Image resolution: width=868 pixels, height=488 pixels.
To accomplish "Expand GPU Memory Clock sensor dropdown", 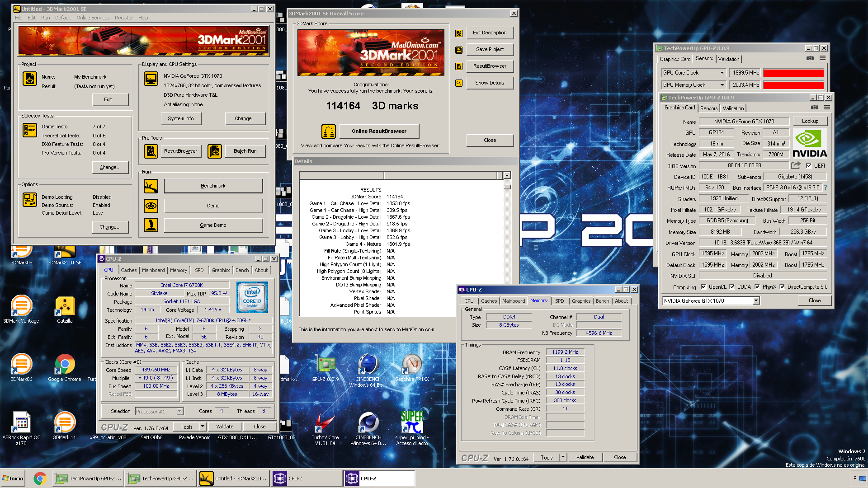I will (x=722, y=85).
